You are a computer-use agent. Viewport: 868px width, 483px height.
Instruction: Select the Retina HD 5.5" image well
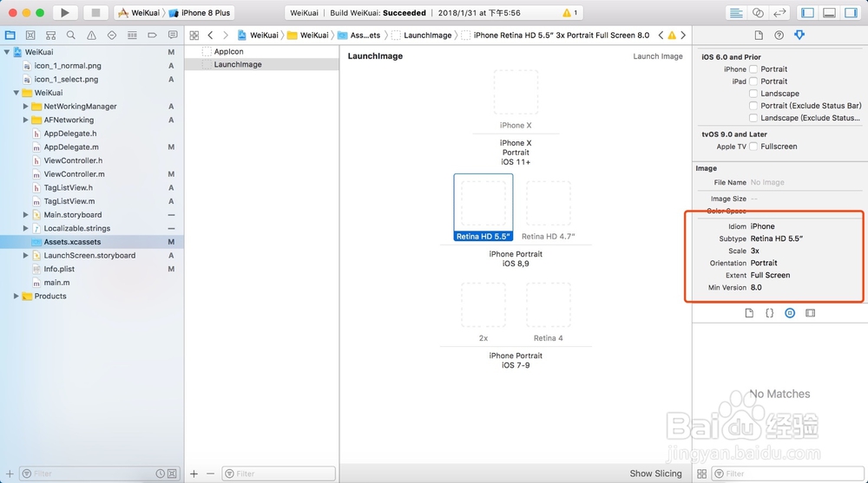(483, 203)
